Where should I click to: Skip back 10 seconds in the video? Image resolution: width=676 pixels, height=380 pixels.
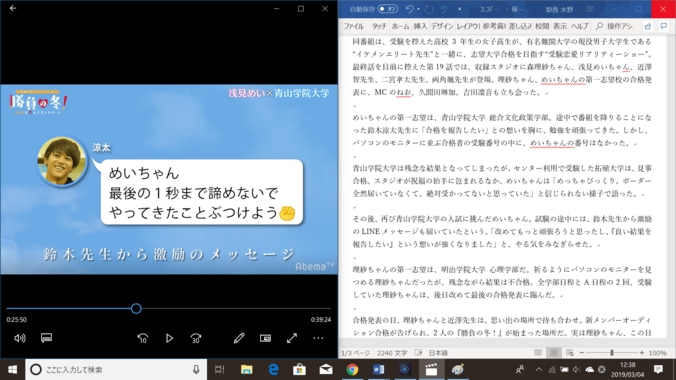[143, 338]
